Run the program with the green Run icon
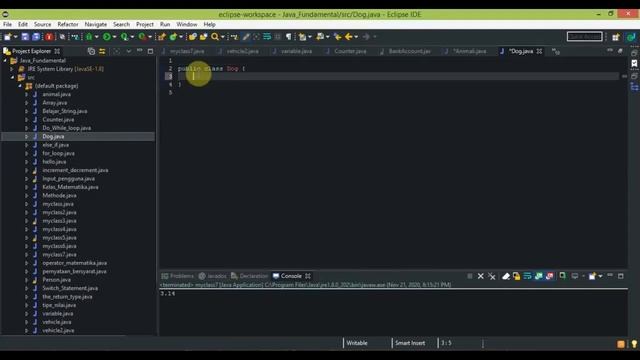Screen dimensions: 640x360 (x=107, y=37)
